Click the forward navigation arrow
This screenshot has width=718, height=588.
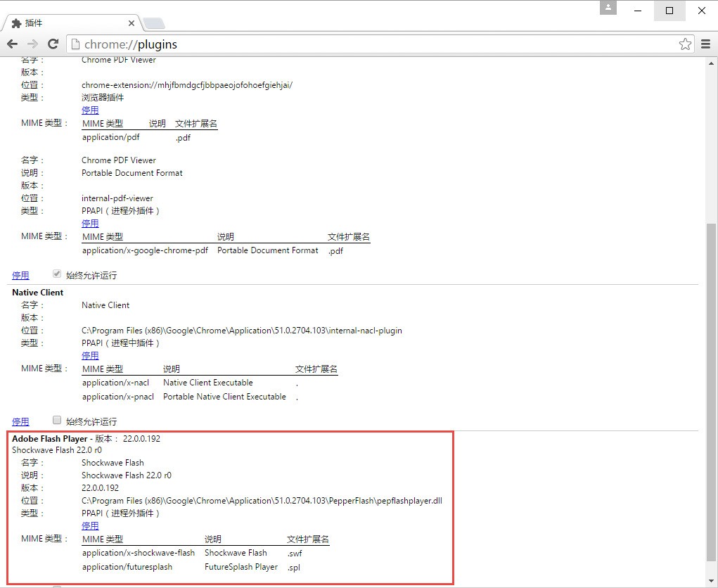32,44
